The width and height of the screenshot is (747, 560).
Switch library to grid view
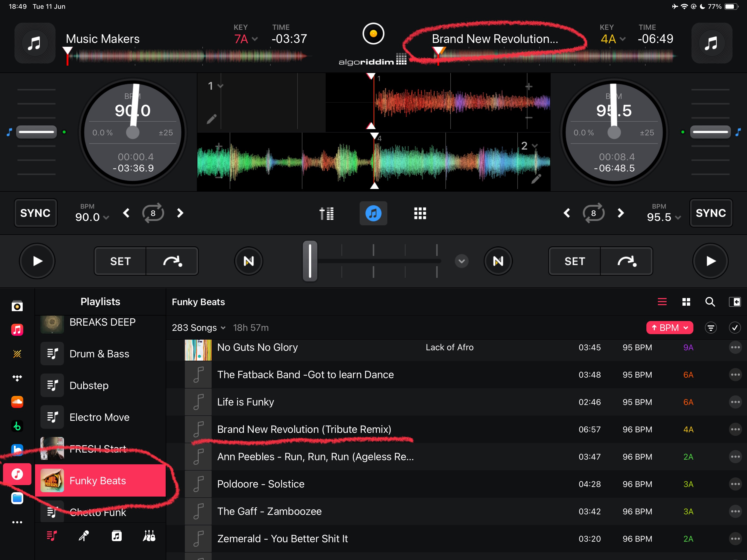point(686,302)
